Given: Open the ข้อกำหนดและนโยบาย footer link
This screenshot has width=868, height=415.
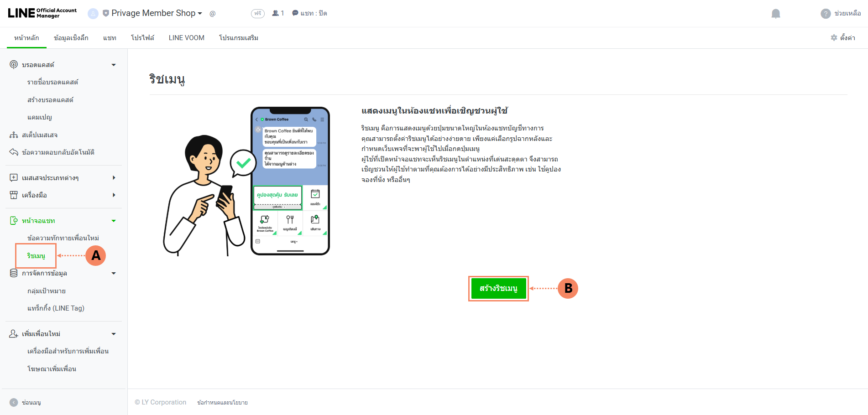Looking at the screenshot, I should click(x=222, y=403).
